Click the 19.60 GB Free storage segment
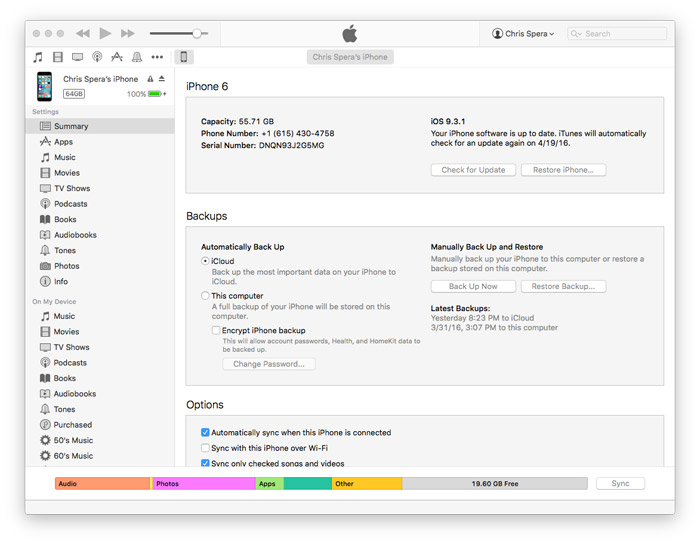The width and height of the screenshot is (700, 544). click(495, 484)
